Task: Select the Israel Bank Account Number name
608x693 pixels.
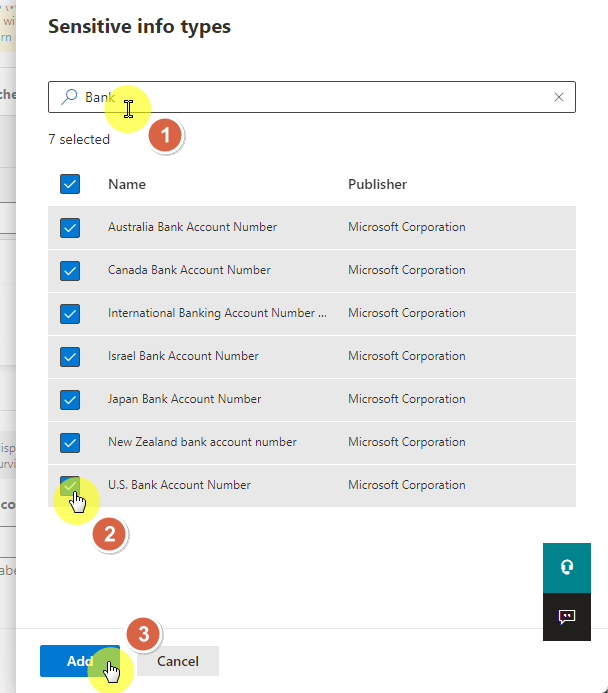Action: (x=183, y=356)
